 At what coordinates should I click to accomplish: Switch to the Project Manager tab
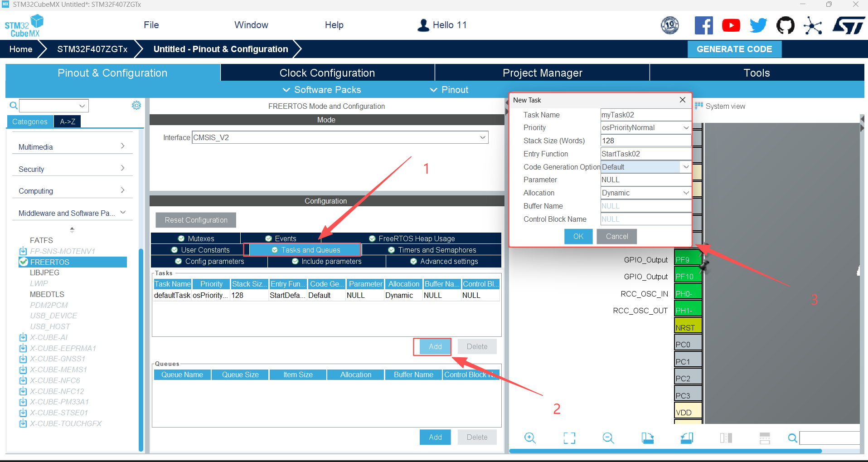coord(542,73)
